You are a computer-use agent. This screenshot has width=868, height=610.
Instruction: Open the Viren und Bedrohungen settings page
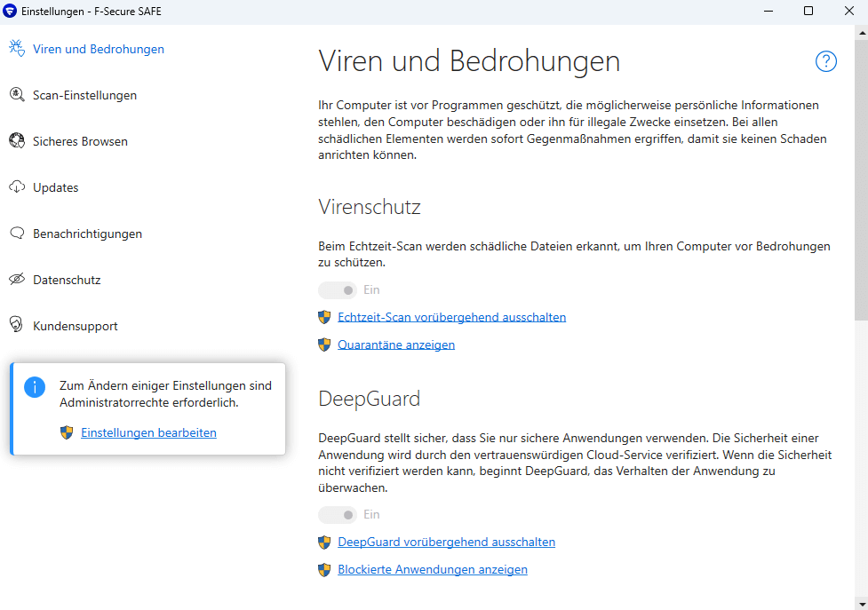click(x=99, y=49)
